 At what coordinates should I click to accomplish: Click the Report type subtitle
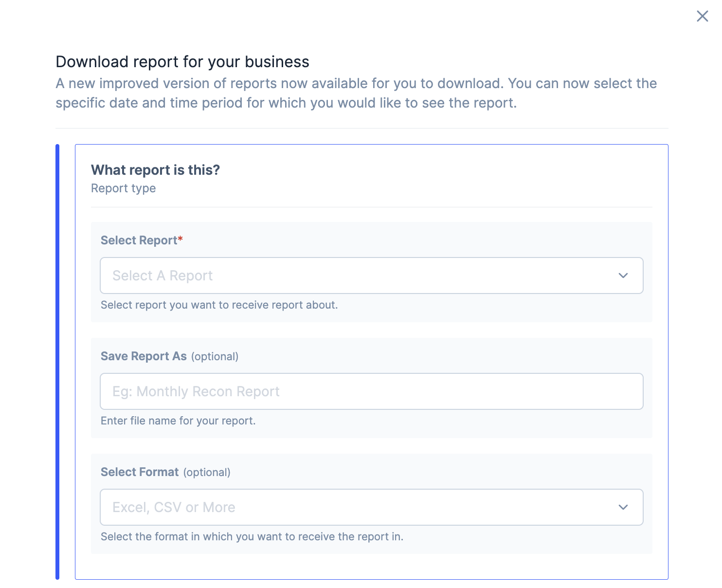(x=123, y=188)
